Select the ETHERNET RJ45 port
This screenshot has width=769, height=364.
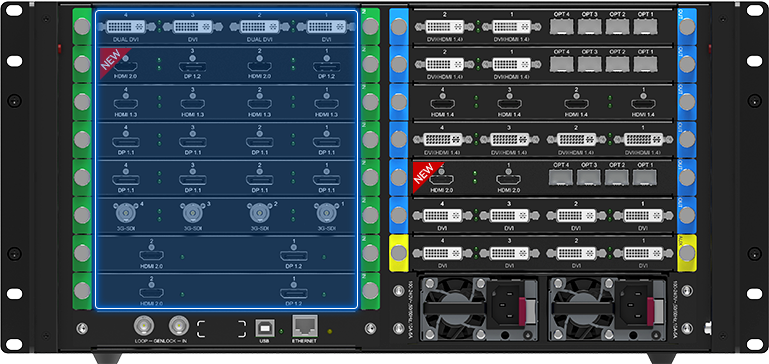[305, 326]
